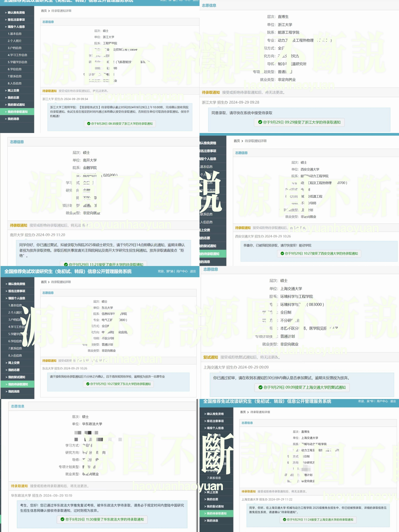Click 用户中心 link next to 郭*涵

tap(182, 271)
